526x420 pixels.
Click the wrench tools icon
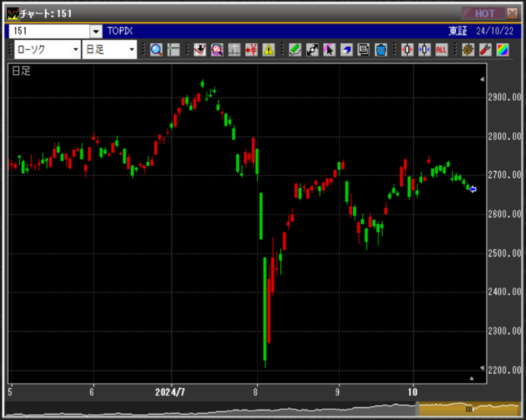pyautogui.click(x=484, y=50)
